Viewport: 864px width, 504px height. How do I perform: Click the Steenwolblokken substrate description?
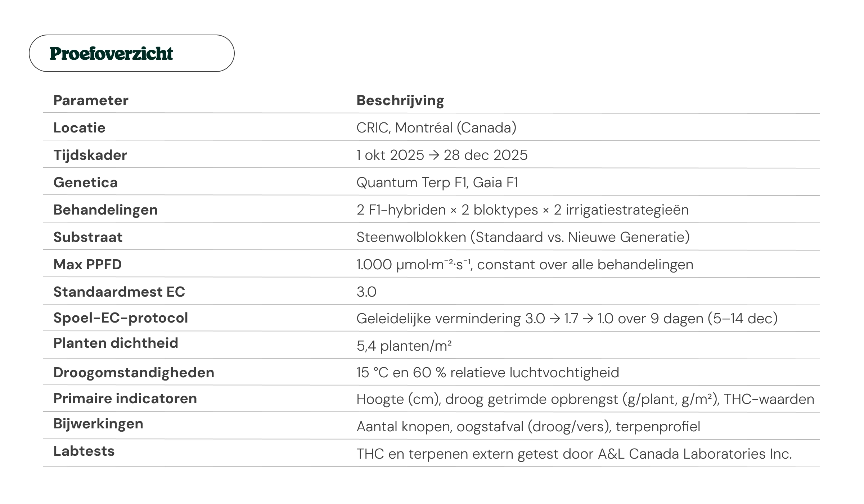pyautogui.click(x=523, y=237)
